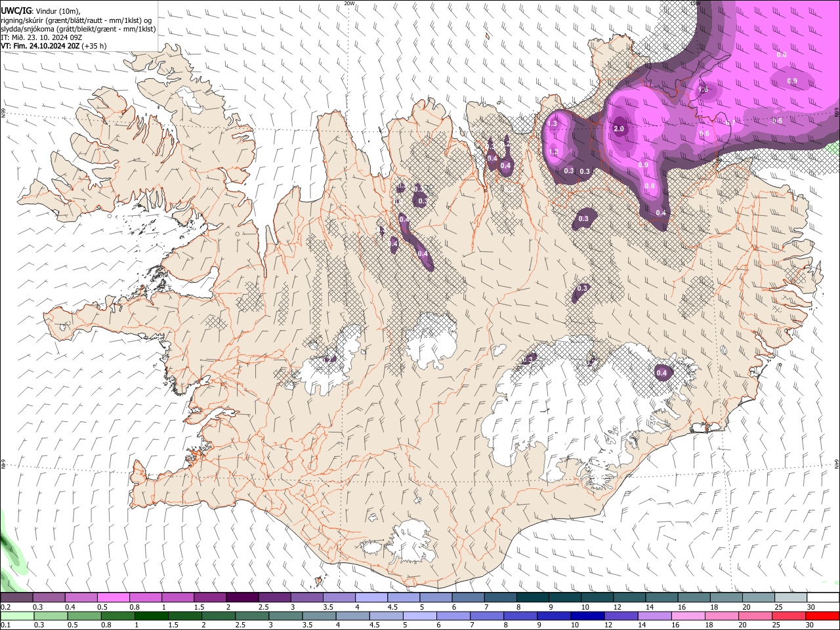840x630 pixels.
Task: Click the '2.0' snowfall value on the map
Action: tap(619, 129)
